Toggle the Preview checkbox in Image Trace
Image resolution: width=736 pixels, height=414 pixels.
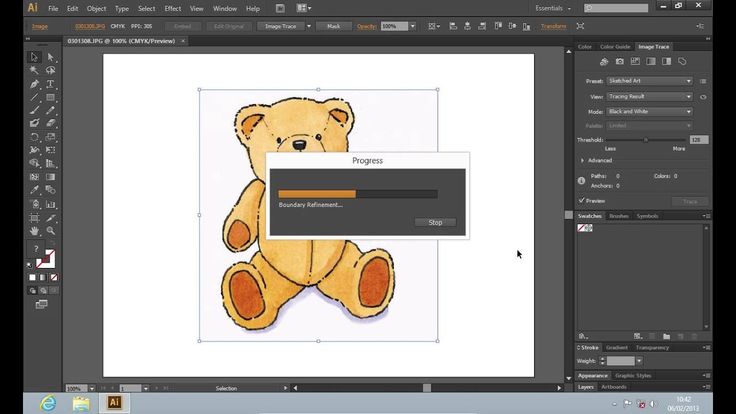click(x=582, y=200)
